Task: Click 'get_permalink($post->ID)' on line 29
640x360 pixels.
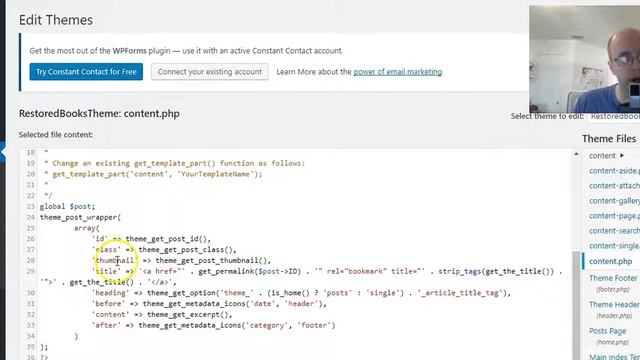Action: click(249, 271)
